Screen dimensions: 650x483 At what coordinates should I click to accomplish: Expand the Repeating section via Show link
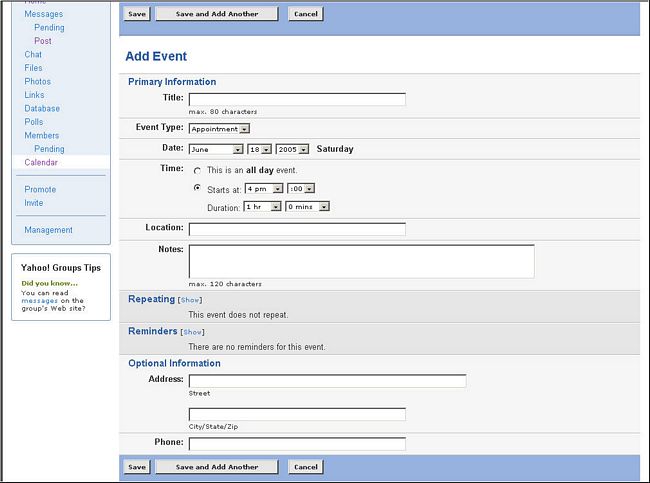190,300
